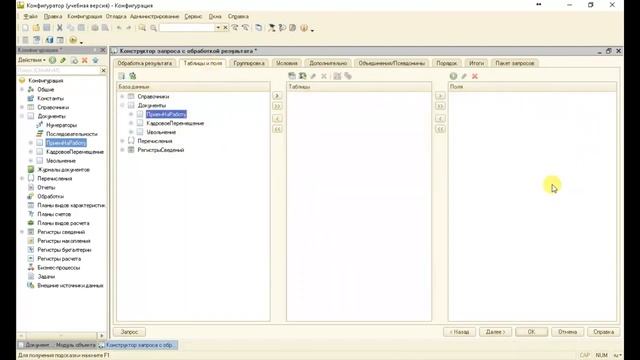Screen dimensions: 640x360
Task: Click the first icon above the База данных tree
Action: pyautogui.click(x=122, y=76)
